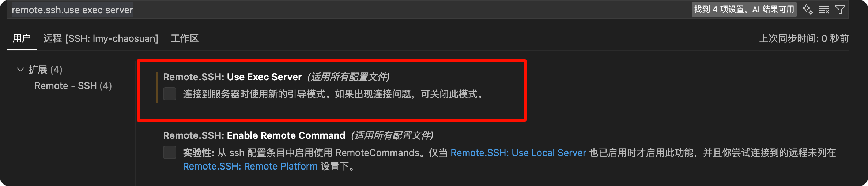Open the Remote.SSH: Use Local Server link
This screenshot has width=868, height=186.
click(518, 153)
